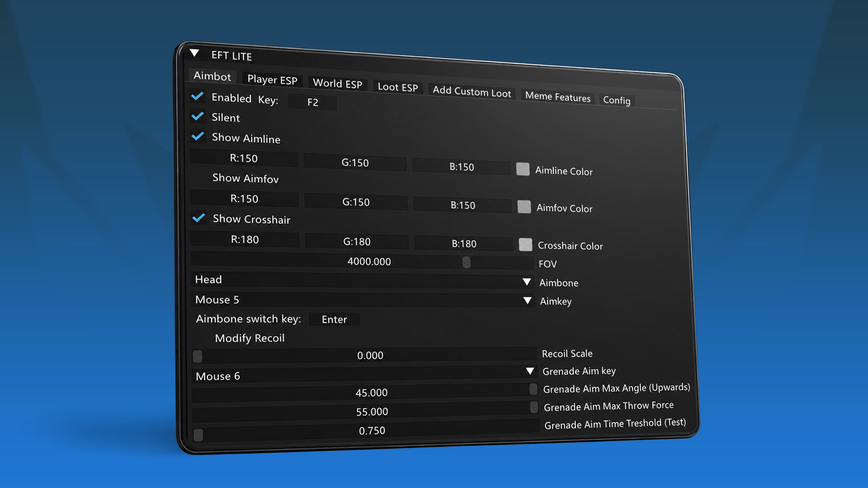Open the Aimkey dropdown showing Mouse 5
This screenshot has width=868, height=488.
click(x=363, y=300)
